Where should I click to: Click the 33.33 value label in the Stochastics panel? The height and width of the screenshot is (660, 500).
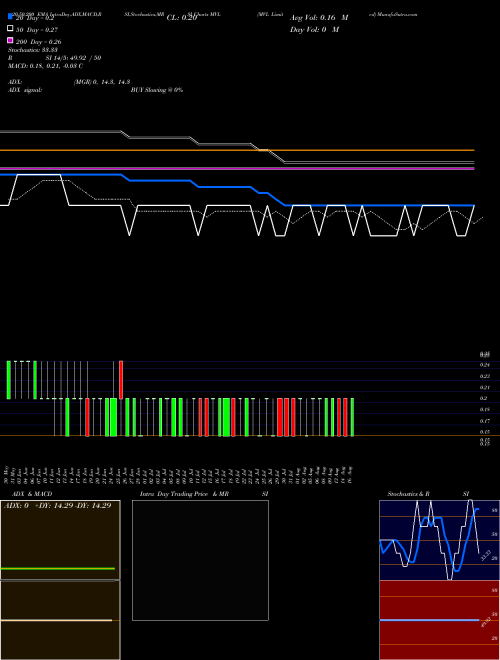486,555
